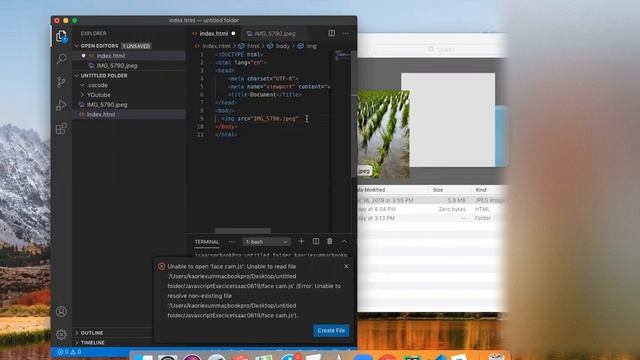The image size is (640, 360).
Task: Open the Run and Debug view
Action: pos(61,105)
